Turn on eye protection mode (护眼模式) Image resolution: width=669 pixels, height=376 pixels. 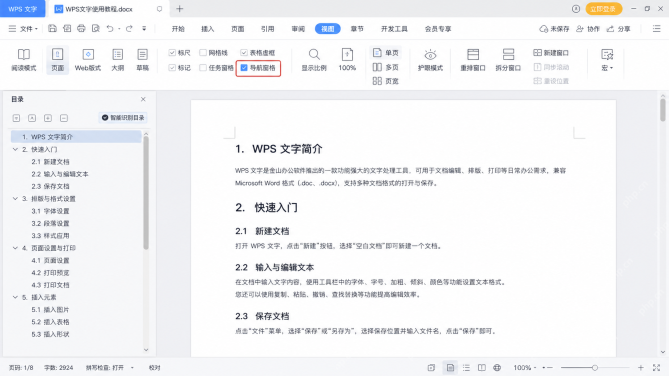click(x=430, y=60)
